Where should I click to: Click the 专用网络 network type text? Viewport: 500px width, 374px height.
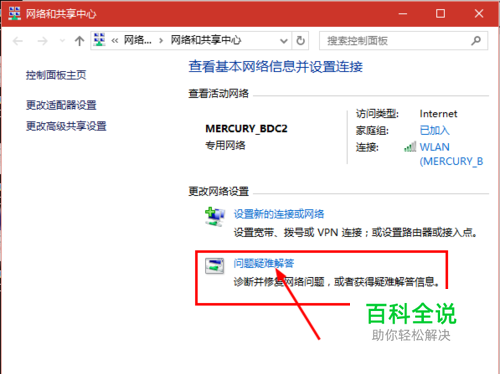pyautogui.click(x=225, y=145)
